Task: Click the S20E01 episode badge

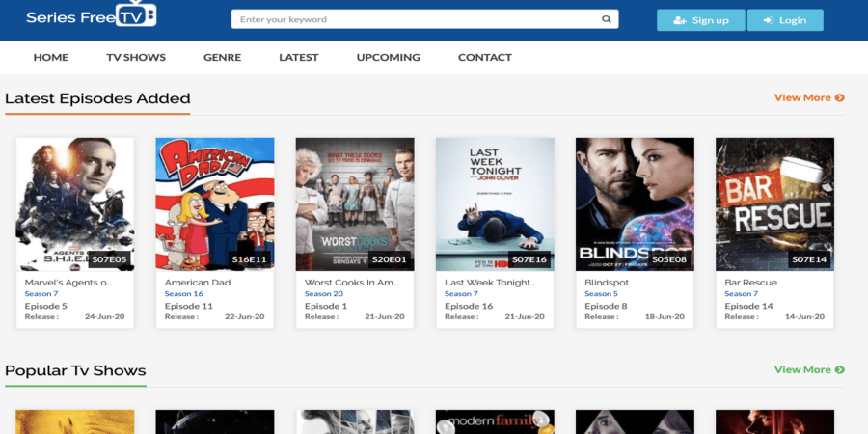Action: click(x=390, y=259)
